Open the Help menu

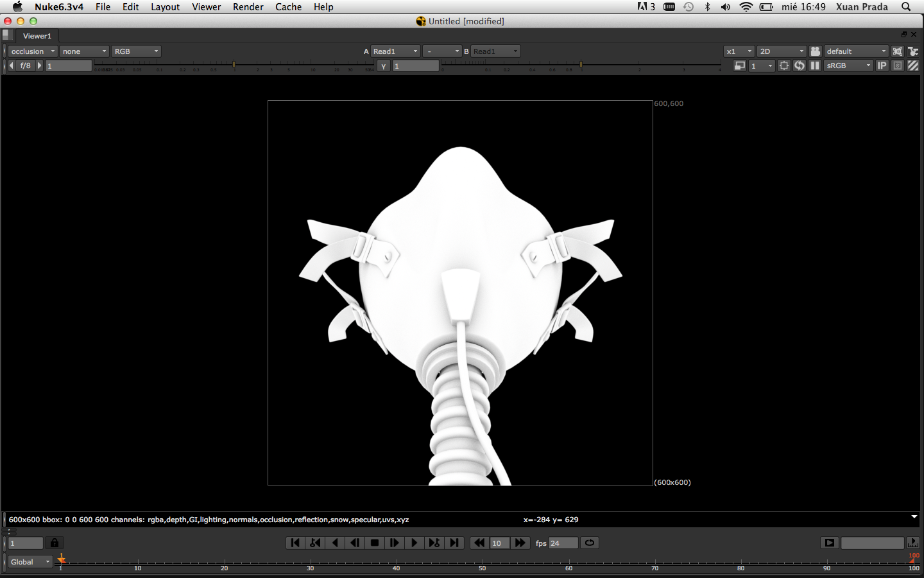[323, 7]
